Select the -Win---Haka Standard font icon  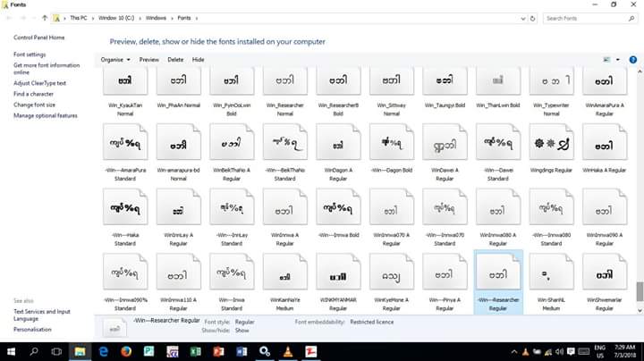coord(125,207)
